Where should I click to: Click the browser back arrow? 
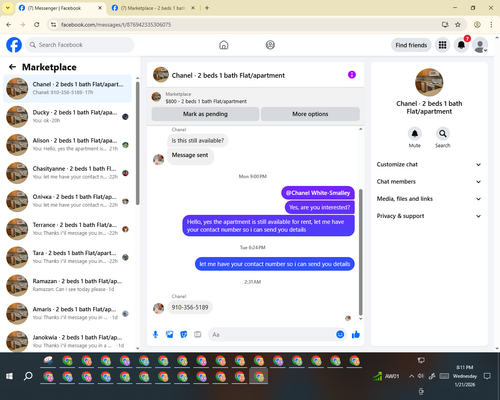9,24
